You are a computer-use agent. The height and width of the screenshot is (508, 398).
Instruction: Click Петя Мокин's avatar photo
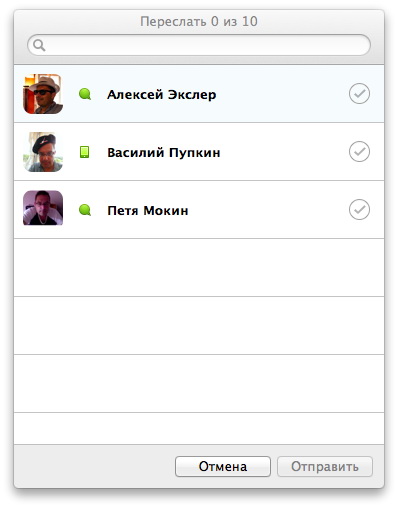43,208
